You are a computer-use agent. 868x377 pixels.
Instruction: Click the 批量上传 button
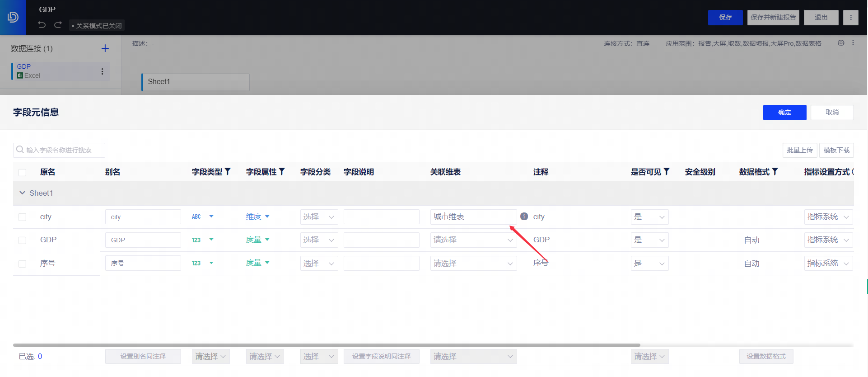point(799,150)
